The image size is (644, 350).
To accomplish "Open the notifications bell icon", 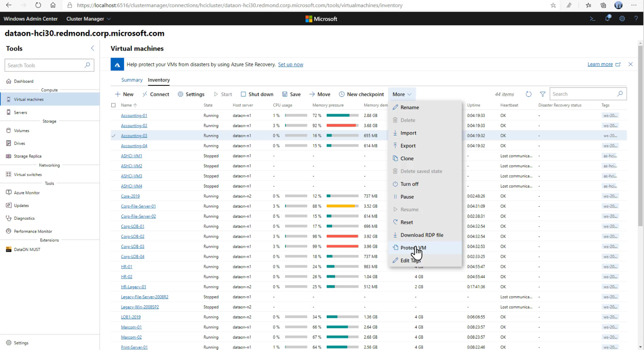I will click(607, 19).
